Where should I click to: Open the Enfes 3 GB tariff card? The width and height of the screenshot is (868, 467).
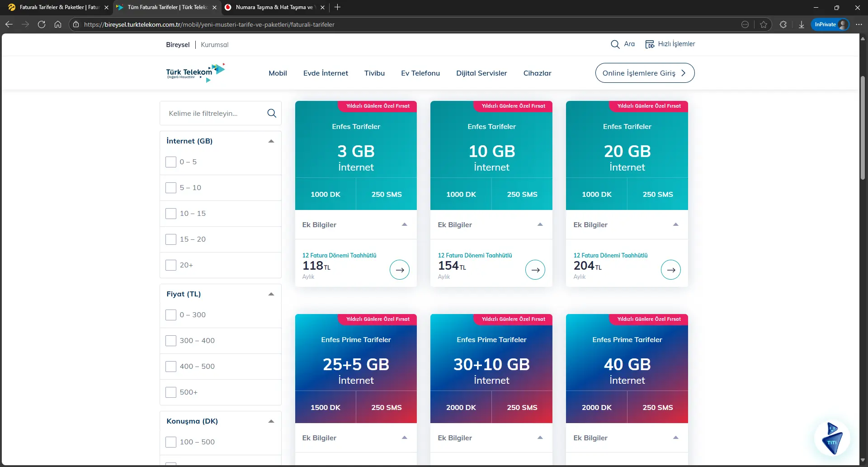[x=356, y=155]
